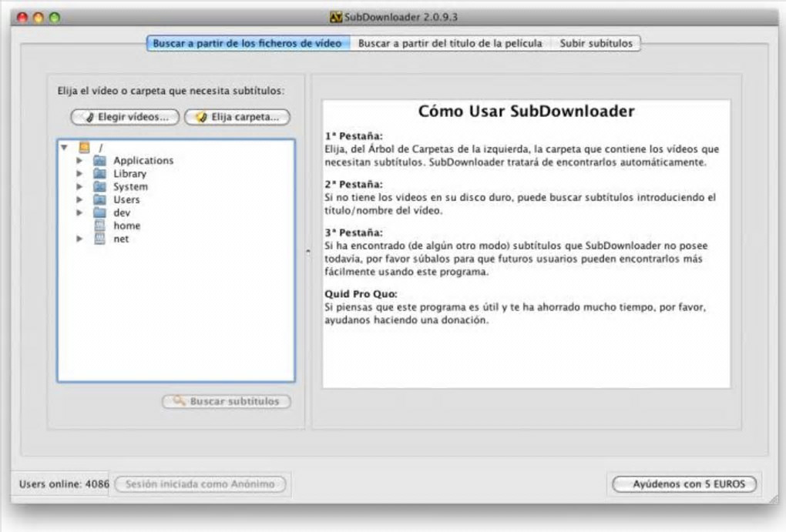This screenshot has width=786, height=532.
Task: Click the net drive icon
Action: [x=99, y=239]
